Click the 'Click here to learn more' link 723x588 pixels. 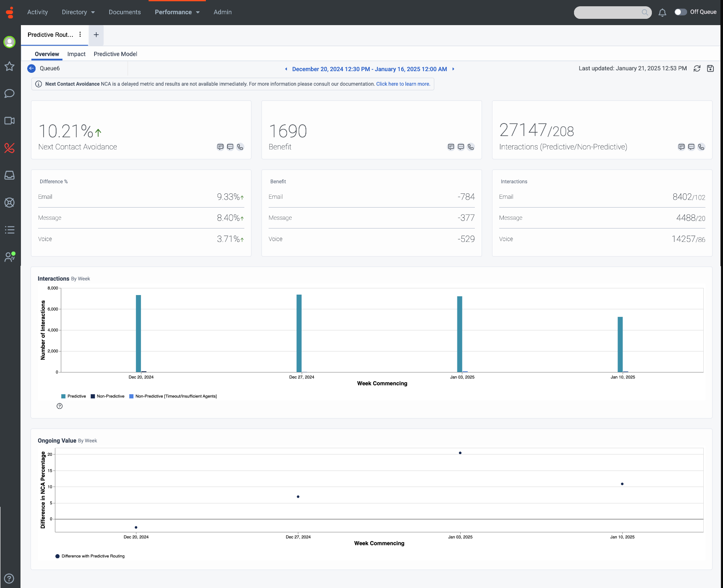tap(403, 84)
